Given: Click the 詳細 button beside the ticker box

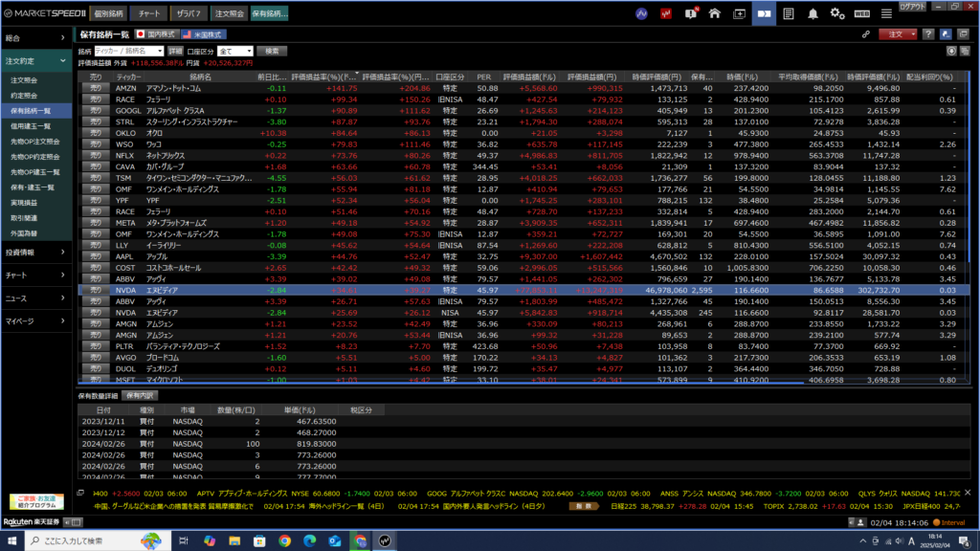Looking at the screenshot, I should tap(175, 52).
